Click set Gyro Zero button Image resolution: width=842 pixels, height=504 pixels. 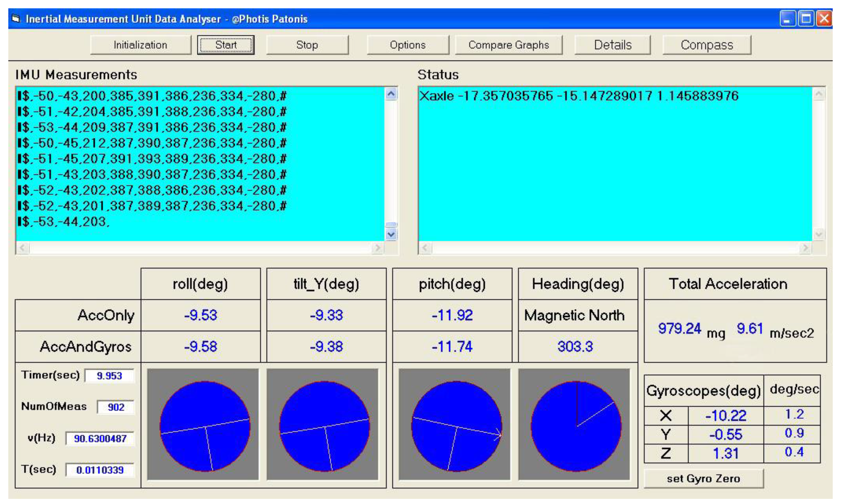(704, 479)
